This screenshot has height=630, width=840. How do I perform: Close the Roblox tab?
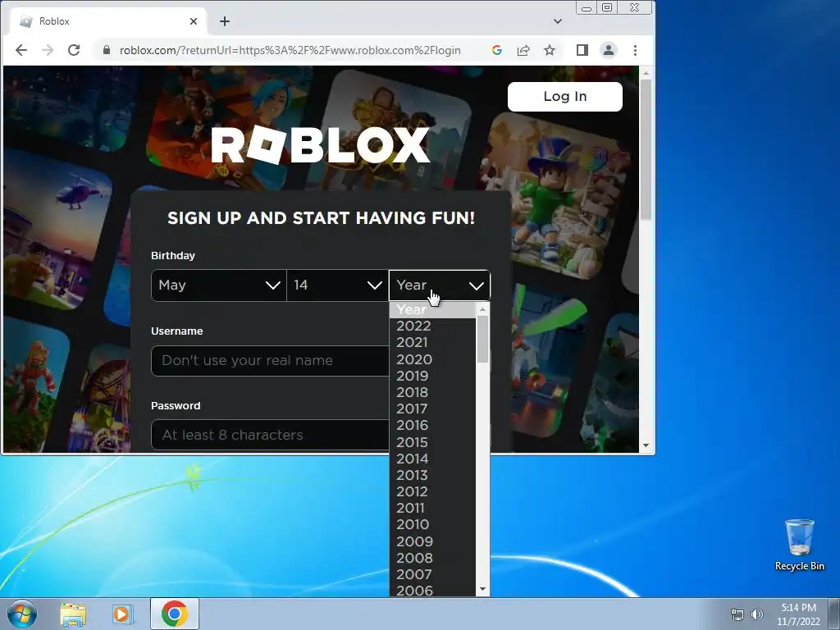coord(194,21)
